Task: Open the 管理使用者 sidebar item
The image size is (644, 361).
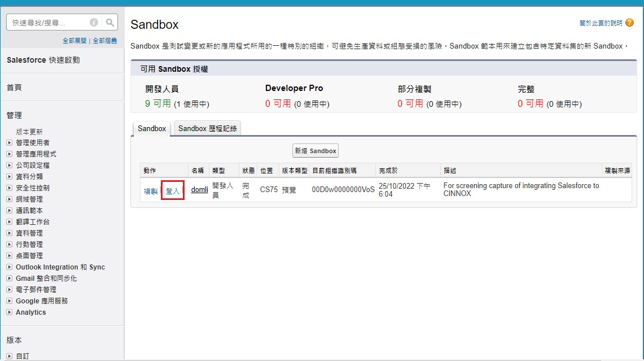Action: [32, 143]
